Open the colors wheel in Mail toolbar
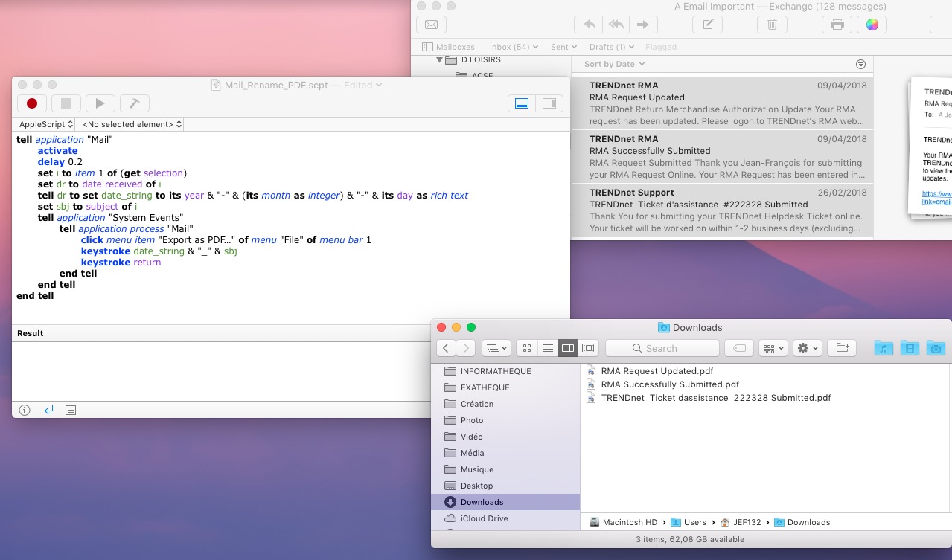This screenshot has height=560, width=952. click(x=872, y=25)
